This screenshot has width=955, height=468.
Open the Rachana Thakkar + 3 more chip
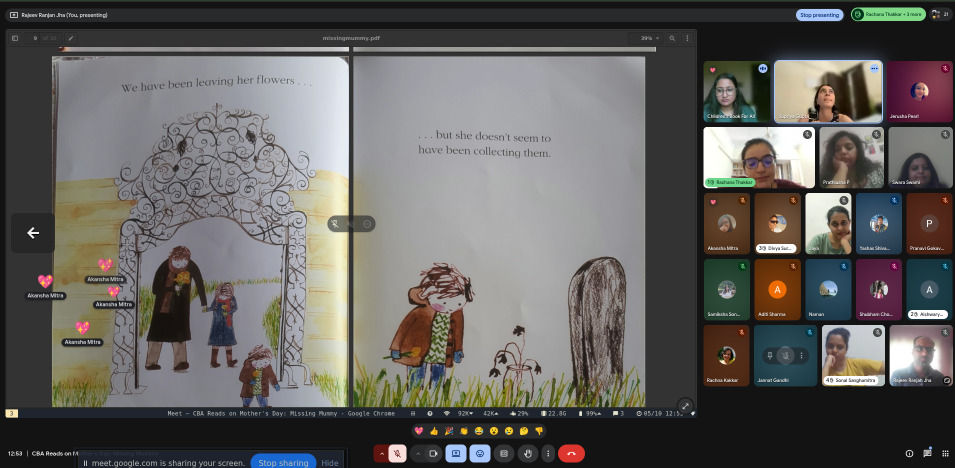[x=888, y=14]
